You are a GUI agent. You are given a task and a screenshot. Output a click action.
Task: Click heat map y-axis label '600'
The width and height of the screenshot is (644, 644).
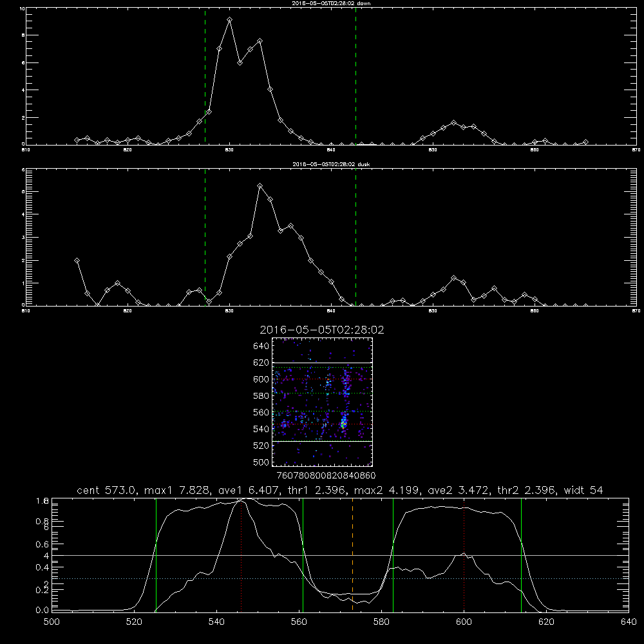pyautogui.click(x=261, y=379)
